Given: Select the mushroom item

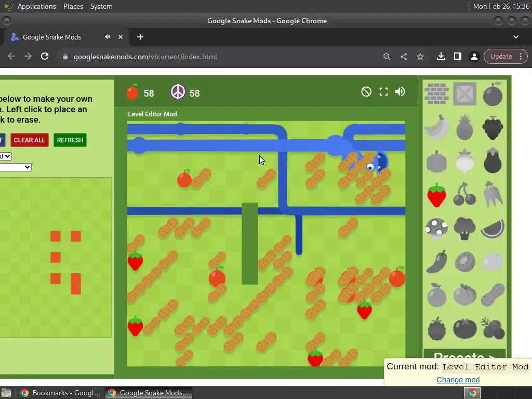Looking at the screenshot, I should [x=436, y=229].
